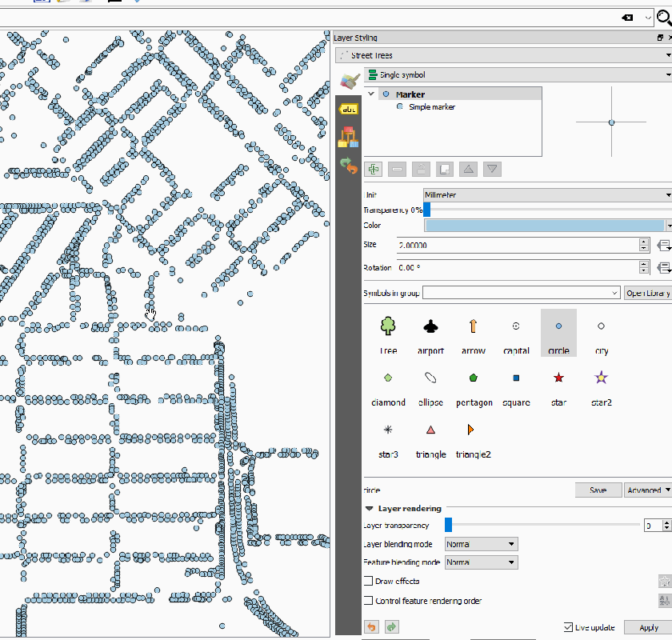
Task: Switch to the Labels tab icon
Action: click(x=348, y=109)
